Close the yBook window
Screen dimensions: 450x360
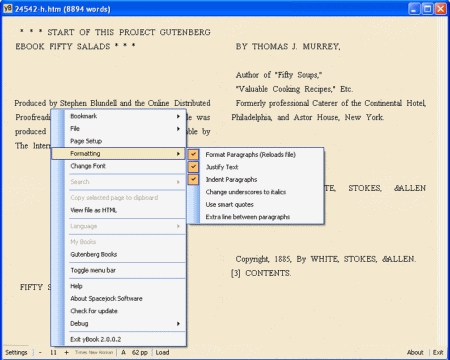pyautogui.click(x=441, y=8)
